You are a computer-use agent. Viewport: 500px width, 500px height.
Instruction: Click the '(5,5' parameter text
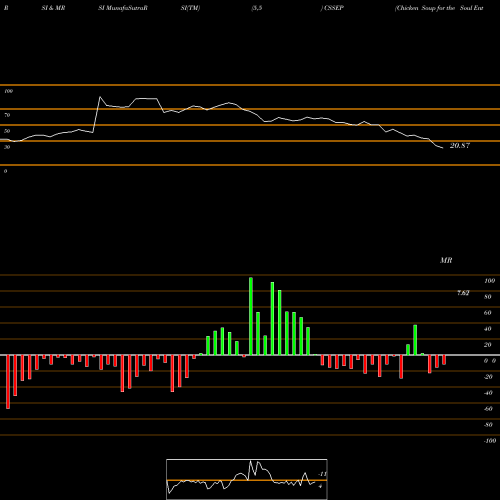(x=257, y=8)
